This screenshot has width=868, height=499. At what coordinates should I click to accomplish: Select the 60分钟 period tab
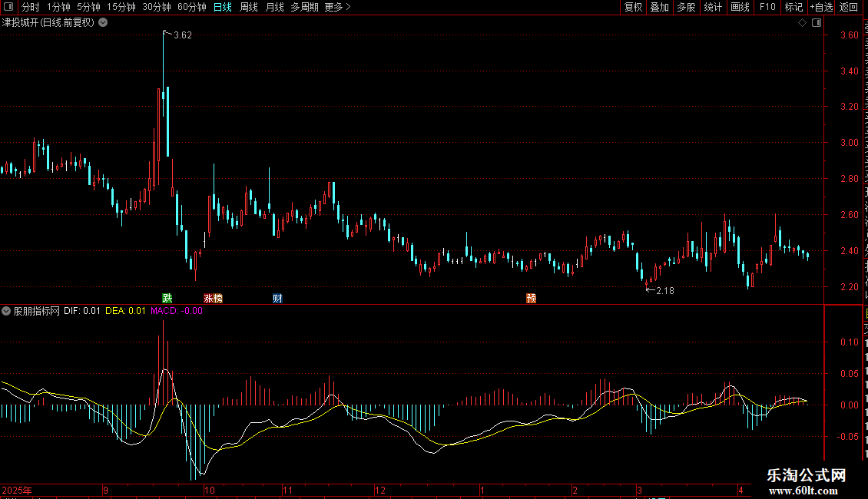[191, 7]
